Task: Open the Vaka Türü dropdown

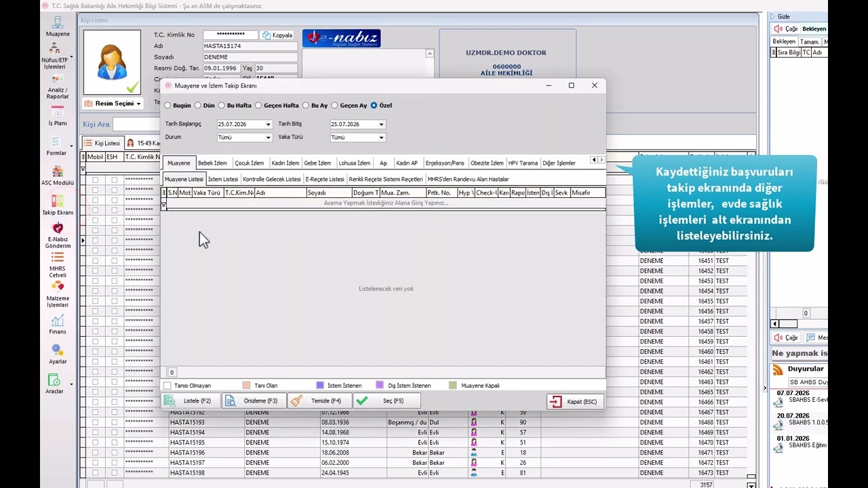Action: pyautogui.click(x=382, y=138)
